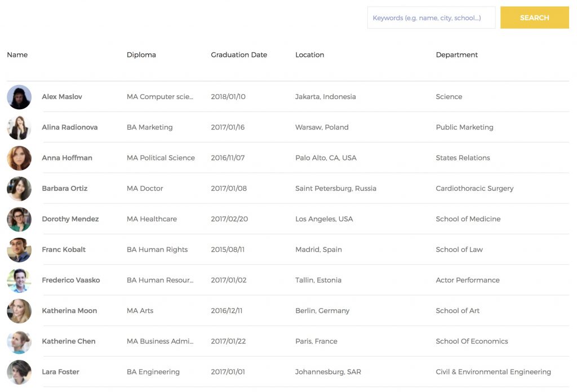Viewport: 577px width, 392px height.
Task: Open Alina Radionova's avatar photo
Action: [19, 128]
